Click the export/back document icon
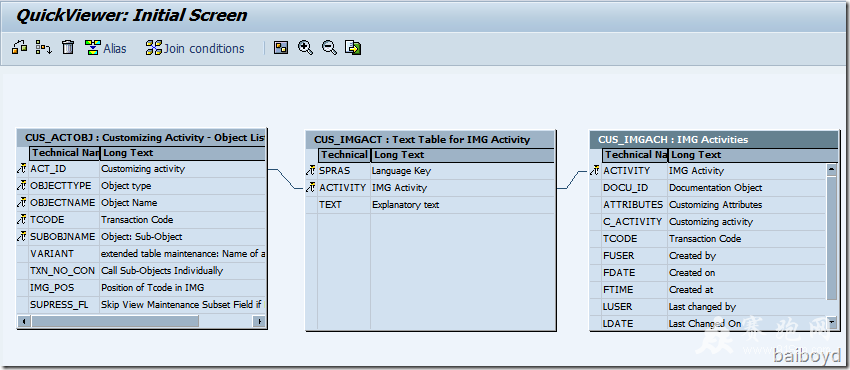This screenshot has height=370, width=850. point(353,48)
